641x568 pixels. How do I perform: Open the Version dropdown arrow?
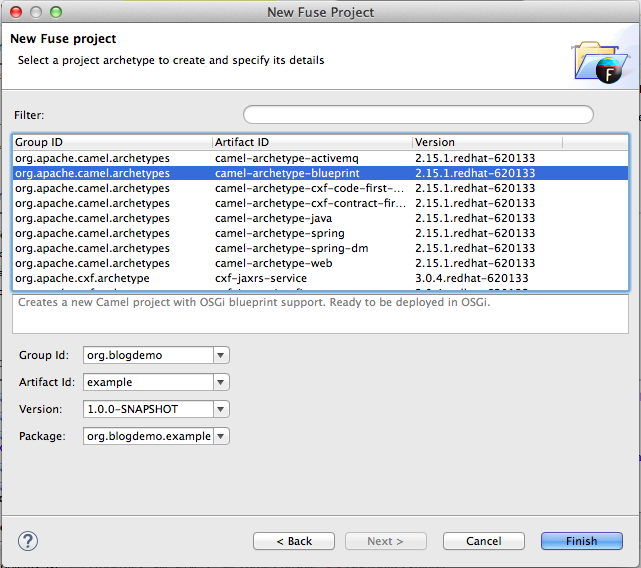pyautogui.click(x=221, y=409)
